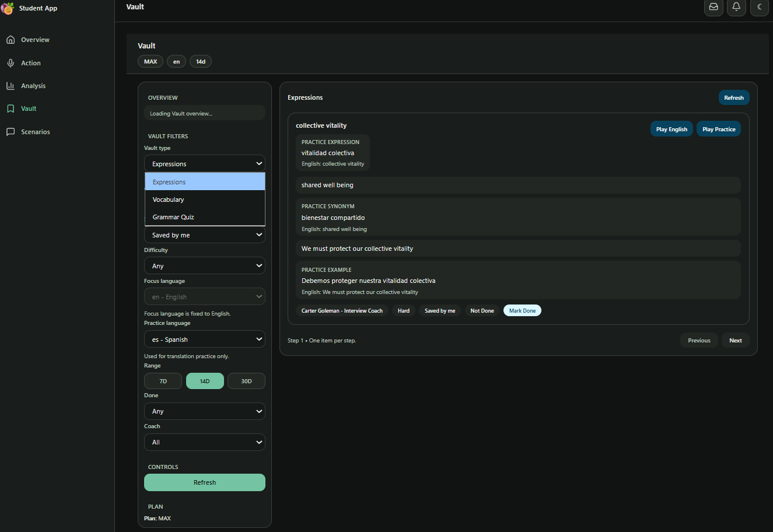773x532 pixels.
Task: Open the Saved by me dropdown
Action: pyautogui.click(x=205, y=235)
